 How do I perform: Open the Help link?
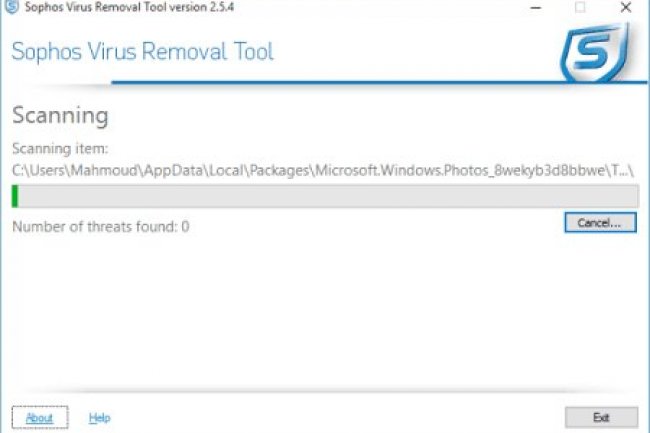(x=99, y=418)
